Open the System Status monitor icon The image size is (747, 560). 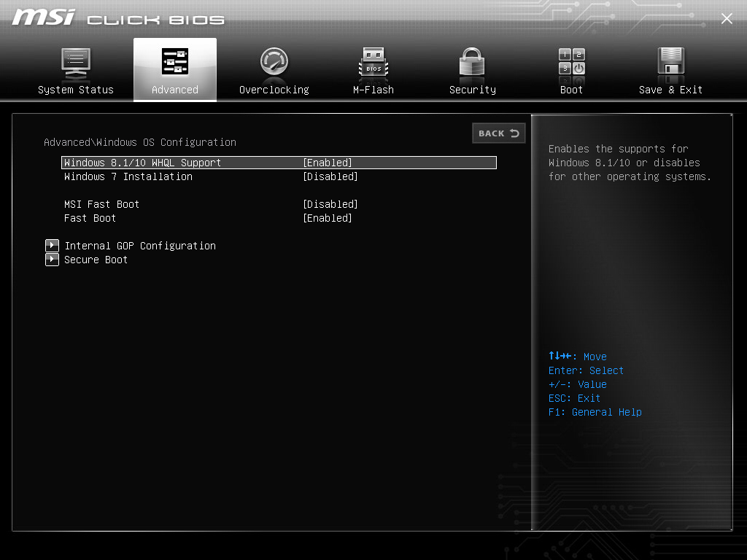76,63
